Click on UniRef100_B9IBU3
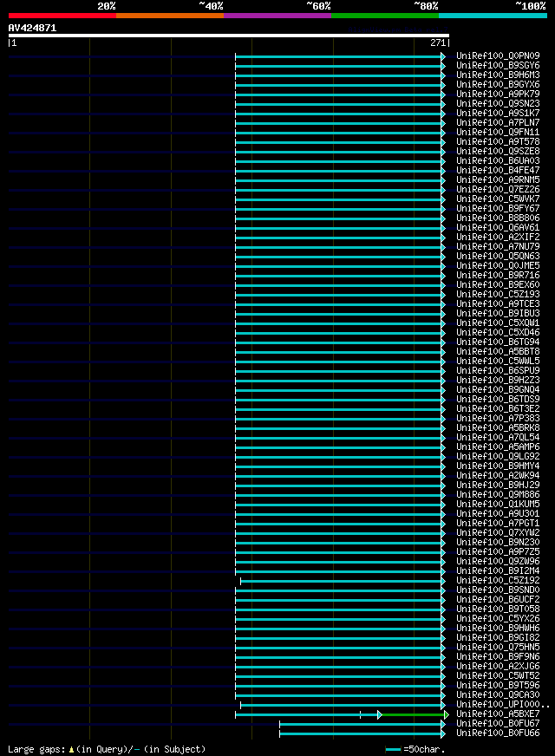This screenshot has width=555, height=756. pos(498,313)
